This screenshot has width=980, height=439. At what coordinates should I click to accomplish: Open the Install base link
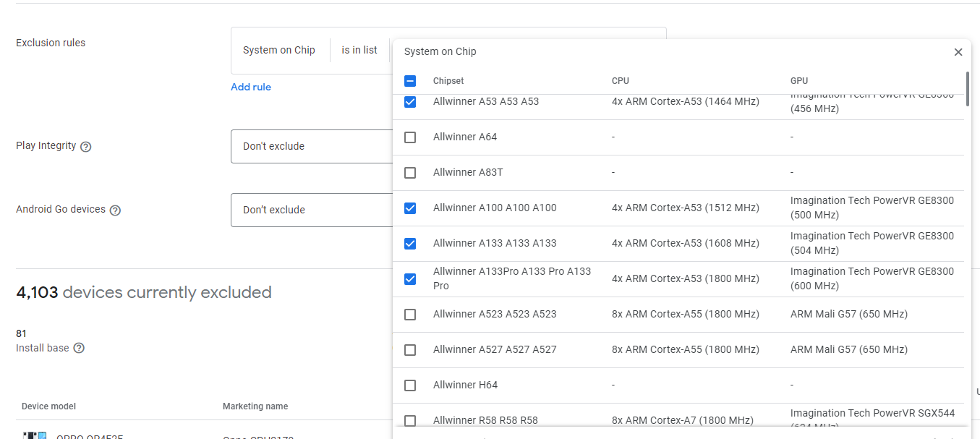click(43, 348)
